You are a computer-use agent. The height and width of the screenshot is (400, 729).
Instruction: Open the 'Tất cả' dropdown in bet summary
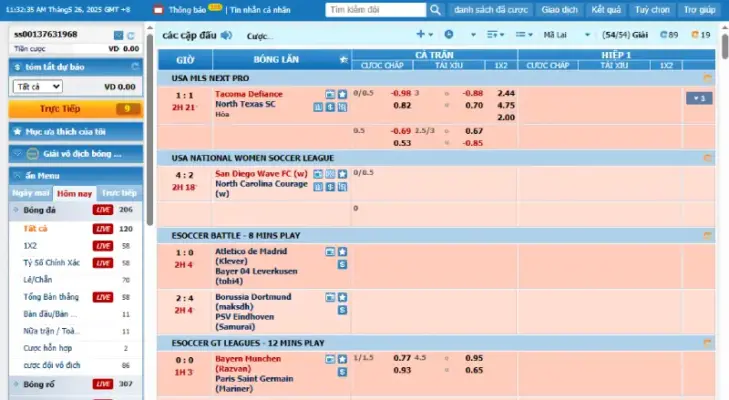click(40, 87)
